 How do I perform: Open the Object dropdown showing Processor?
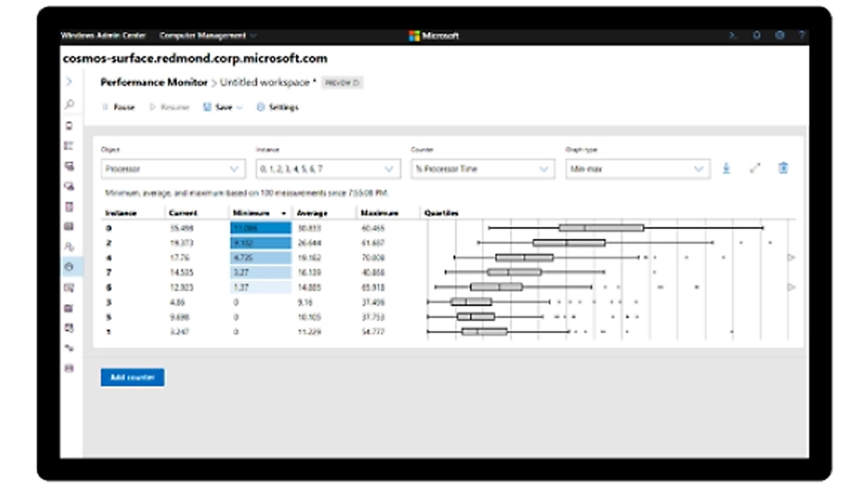click(x=173, y=169)
